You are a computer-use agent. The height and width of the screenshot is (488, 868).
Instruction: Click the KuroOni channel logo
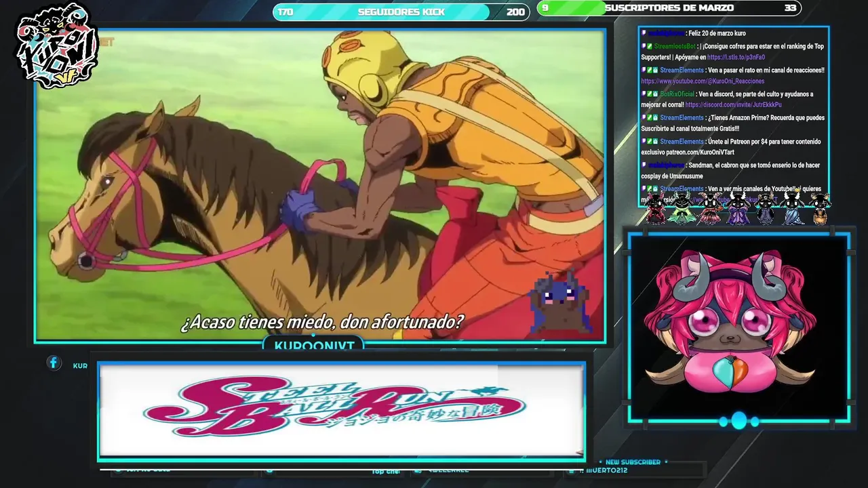[57, 46]
